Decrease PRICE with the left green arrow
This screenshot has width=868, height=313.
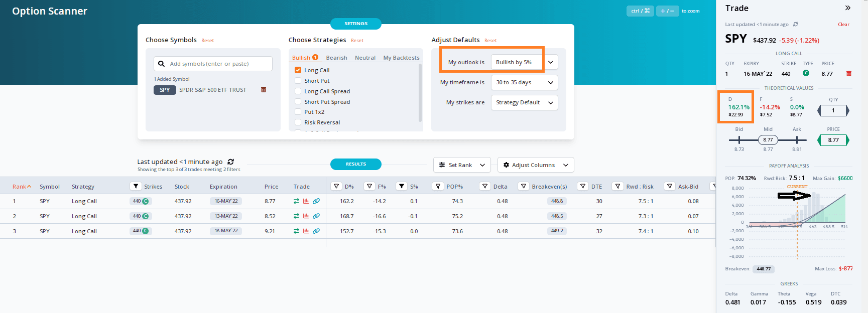pyautogui.click(x=820, y=140)
